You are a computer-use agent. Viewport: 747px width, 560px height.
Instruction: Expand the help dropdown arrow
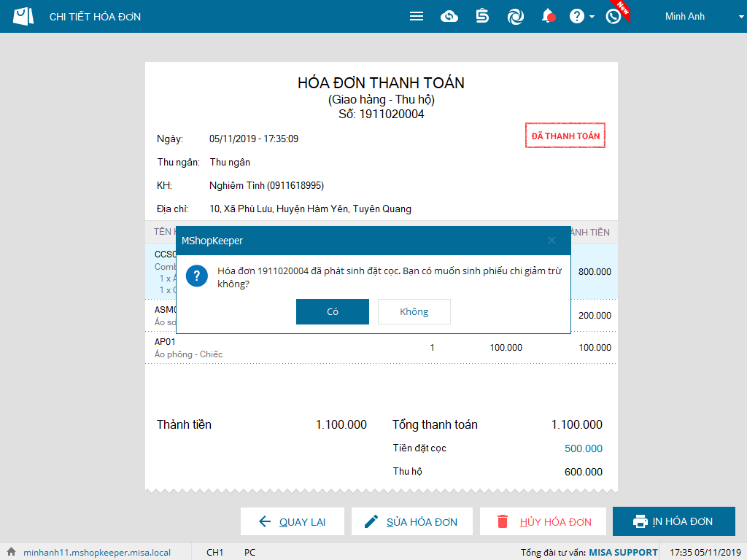592,17
